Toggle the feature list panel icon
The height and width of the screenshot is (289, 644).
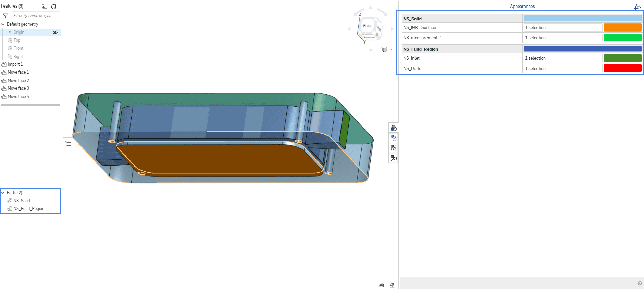(x=68, y=143)
